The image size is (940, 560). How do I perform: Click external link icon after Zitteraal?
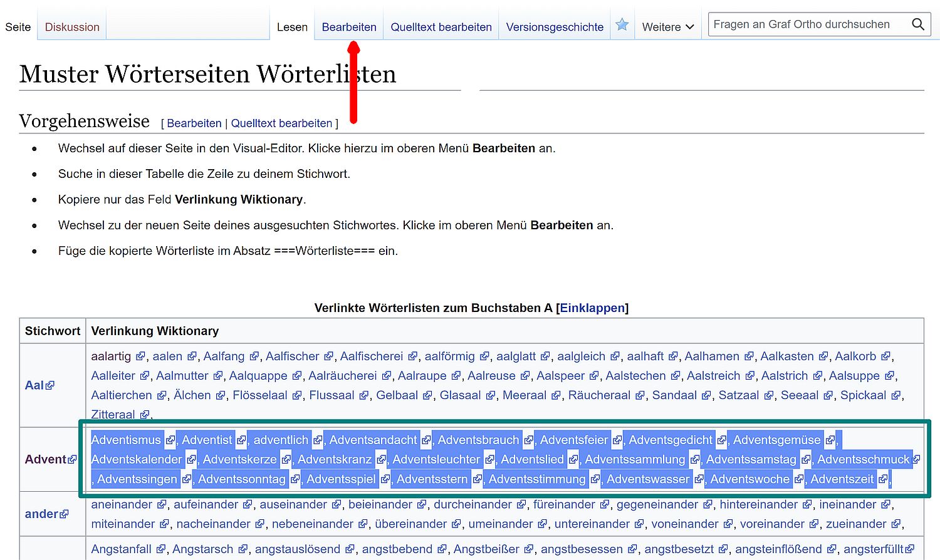145,415
